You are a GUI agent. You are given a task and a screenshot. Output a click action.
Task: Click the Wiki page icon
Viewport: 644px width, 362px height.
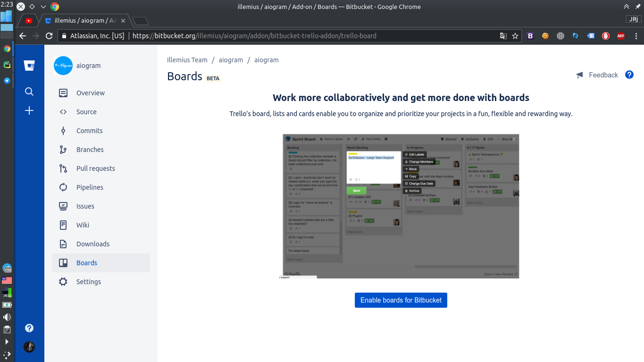63,225
